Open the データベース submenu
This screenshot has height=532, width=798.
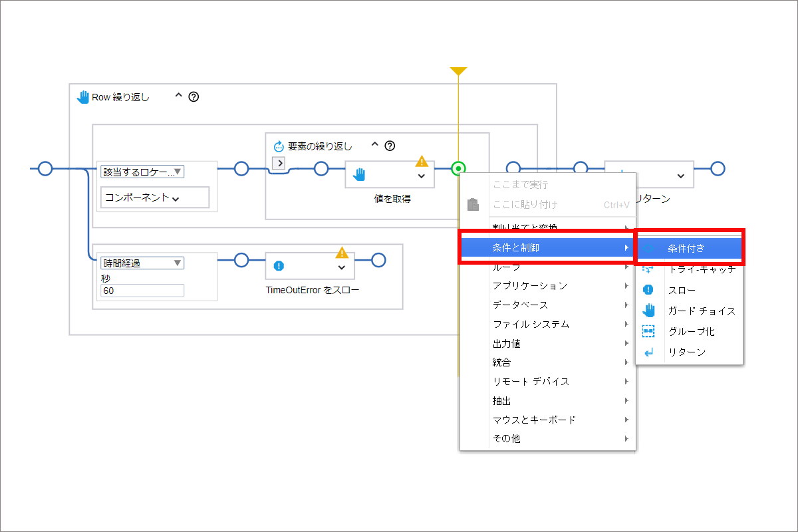click(547, 305)
